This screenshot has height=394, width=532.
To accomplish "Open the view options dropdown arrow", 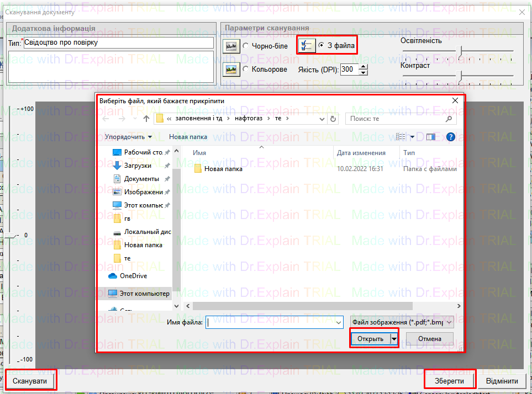I will (x=412, y=137).
